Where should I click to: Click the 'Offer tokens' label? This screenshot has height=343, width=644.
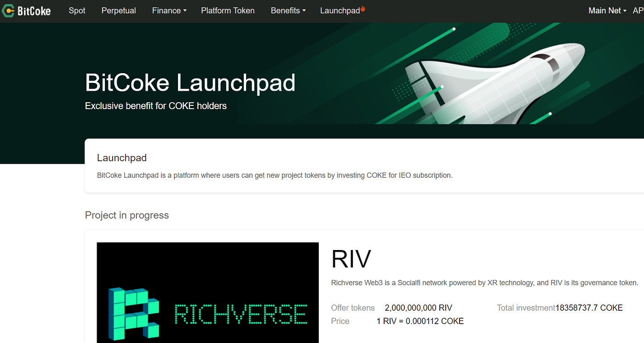point(353,308)
